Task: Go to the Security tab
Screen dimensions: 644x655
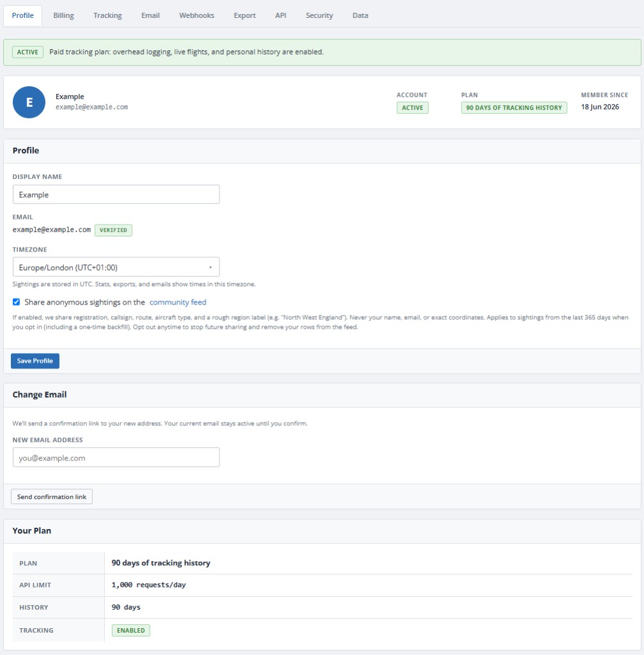Action: coord(319,15)
